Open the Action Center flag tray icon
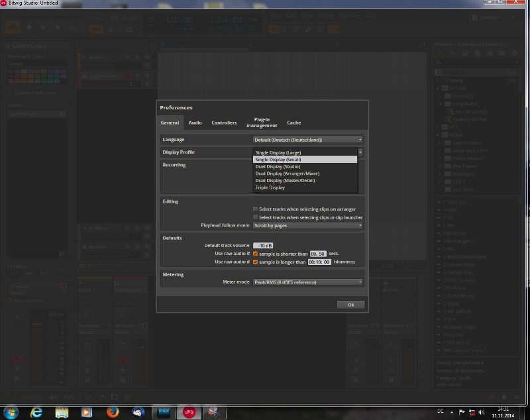Viewport: 530px width, 420px height. [x=462, y=412]
